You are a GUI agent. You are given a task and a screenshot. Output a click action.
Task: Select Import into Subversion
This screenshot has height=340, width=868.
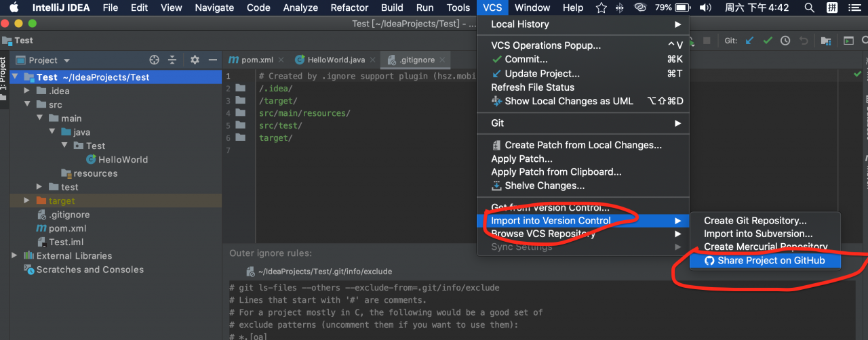[x=765, y=234]
